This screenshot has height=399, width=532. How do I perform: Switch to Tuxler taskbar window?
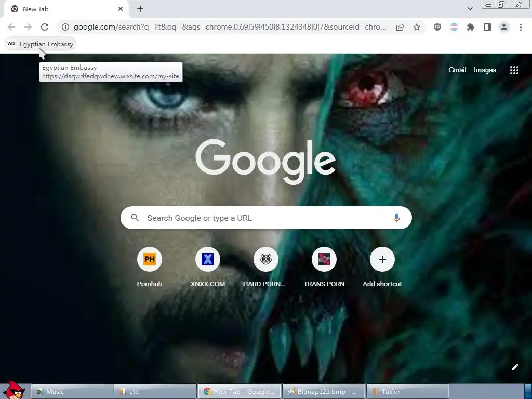tap(407, 392)
